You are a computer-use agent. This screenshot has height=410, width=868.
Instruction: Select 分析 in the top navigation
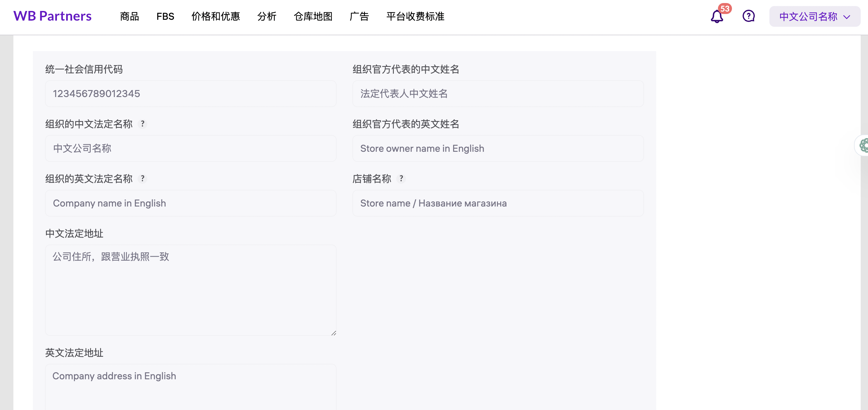(267, 16)
